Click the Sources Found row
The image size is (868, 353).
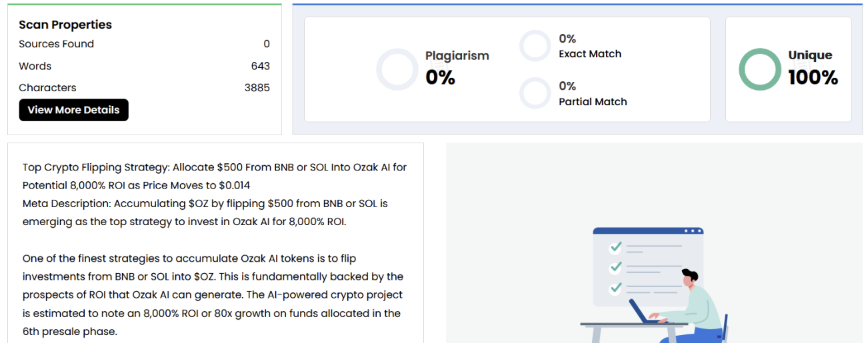(57, 44)
